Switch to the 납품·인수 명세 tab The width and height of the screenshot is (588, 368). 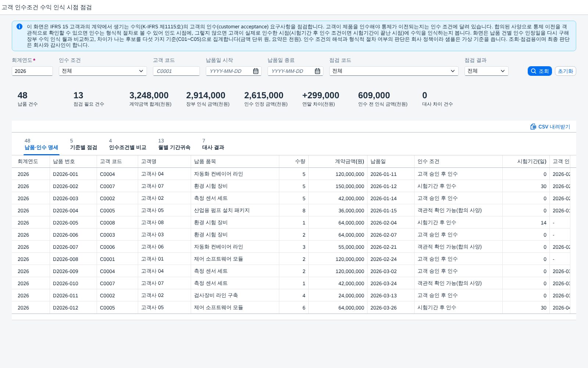point(42,144)
